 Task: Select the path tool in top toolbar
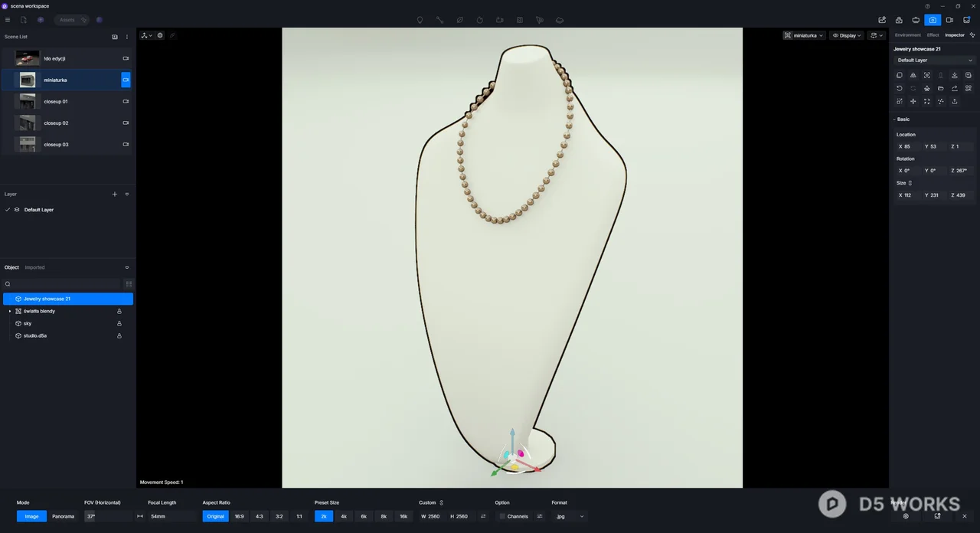click(x=439, y=20)
